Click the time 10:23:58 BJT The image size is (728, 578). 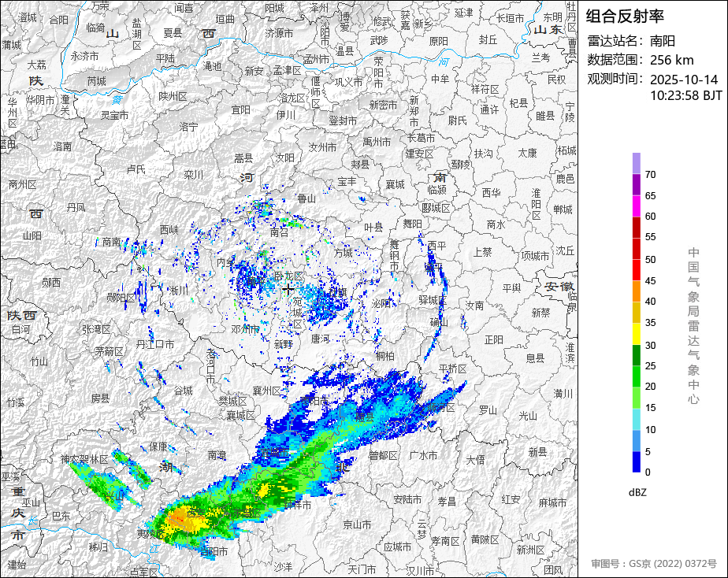[x=685, y=95]
